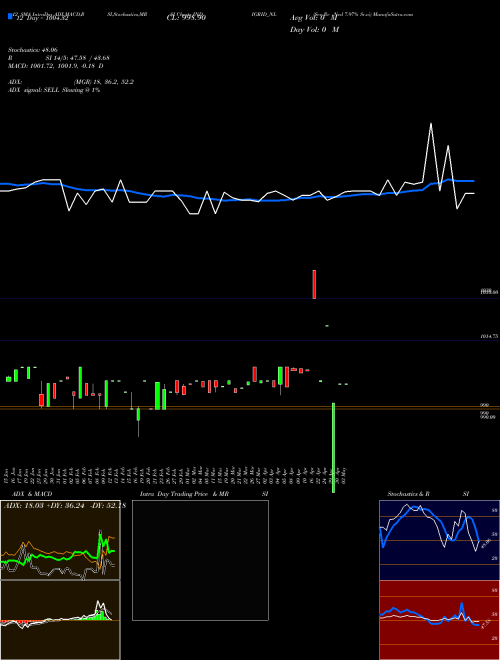Click the long green candlestick spike

pos(333,447)
